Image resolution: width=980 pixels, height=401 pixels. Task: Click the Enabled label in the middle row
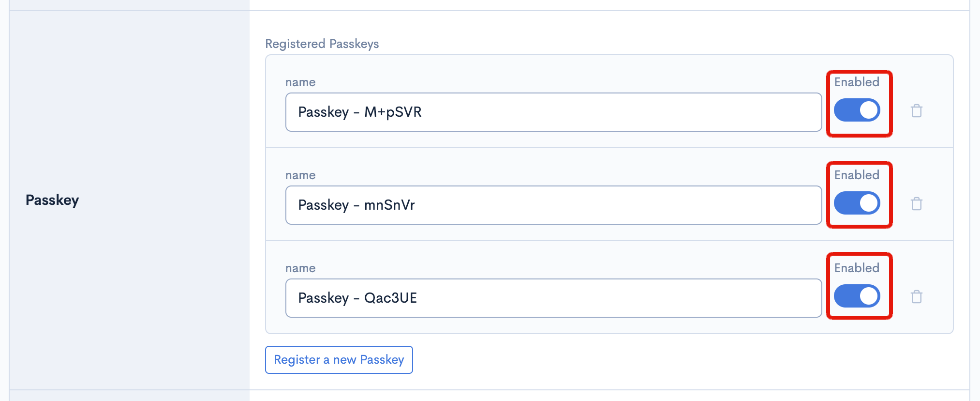coord(857,175)
